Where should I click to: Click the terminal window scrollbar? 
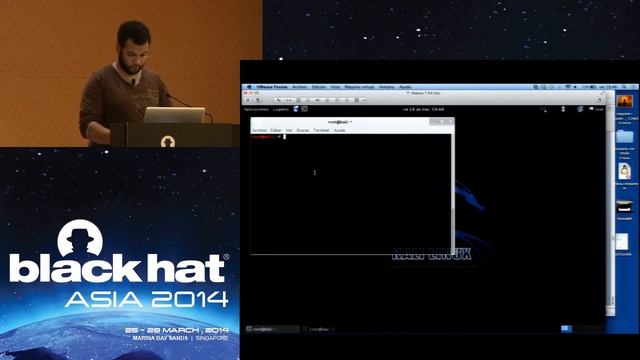coord(452,194)
